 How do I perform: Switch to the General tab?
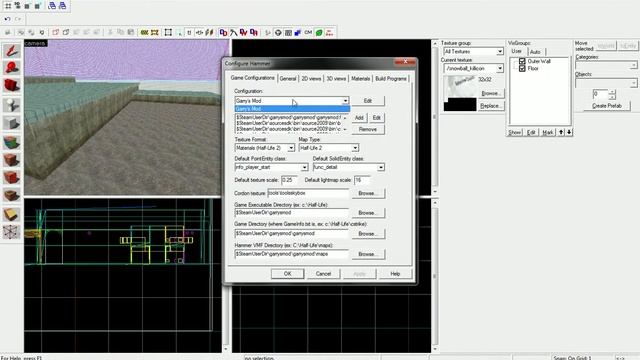pos(288,78)
